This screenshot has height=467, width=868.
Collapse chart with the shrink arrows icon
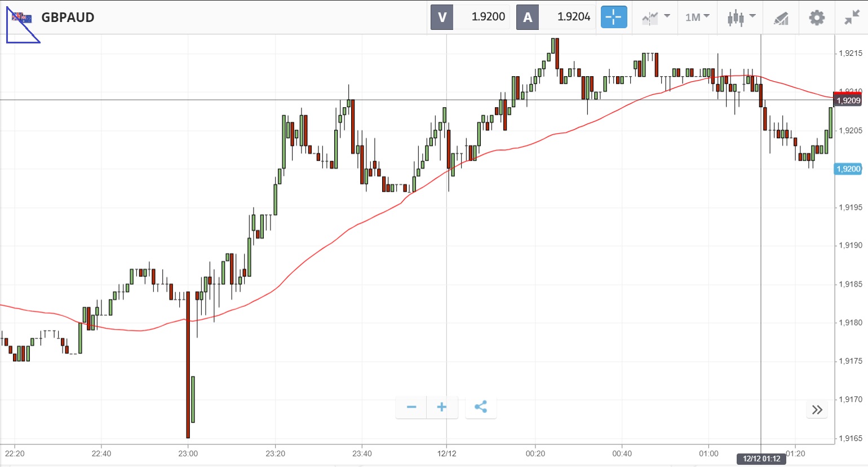851,17
